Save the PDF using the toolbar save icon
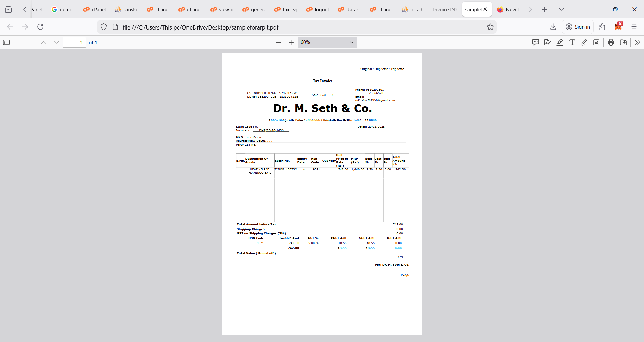 tap(623, 42)
